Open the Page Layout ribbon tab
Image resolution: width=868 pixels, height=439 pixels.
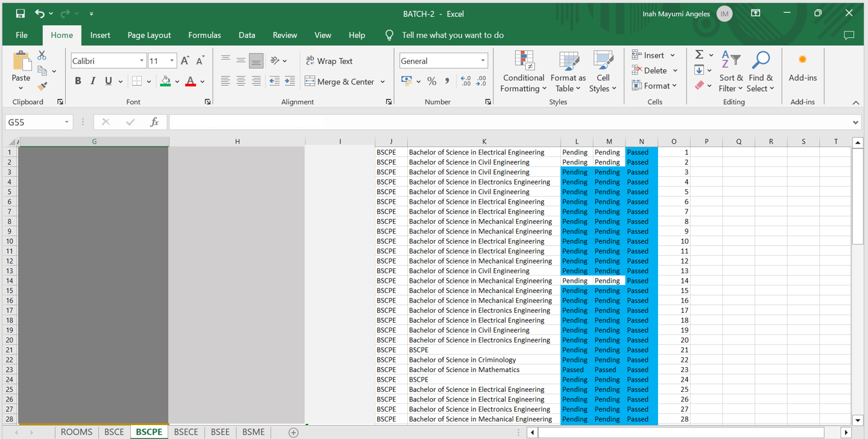(149, 35)
